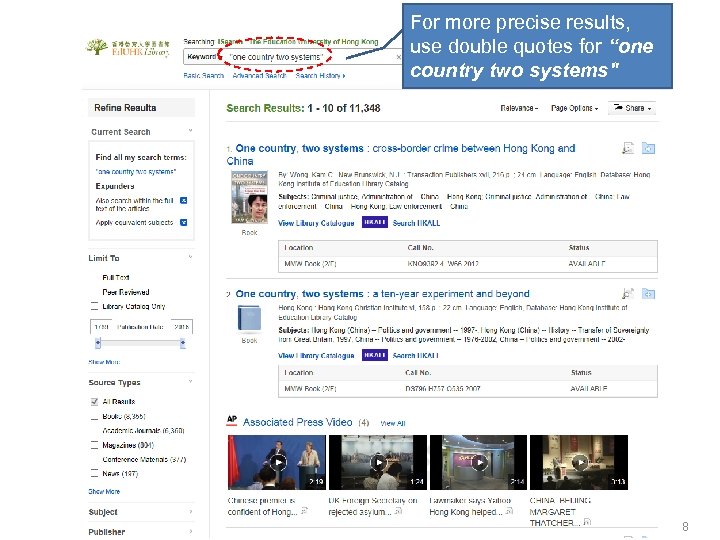Image resolution: width=720 pixels, height=540 pixels.
Task: Click preview icon next to UK Foreign Secretary caption
Action: click(398, 511)
